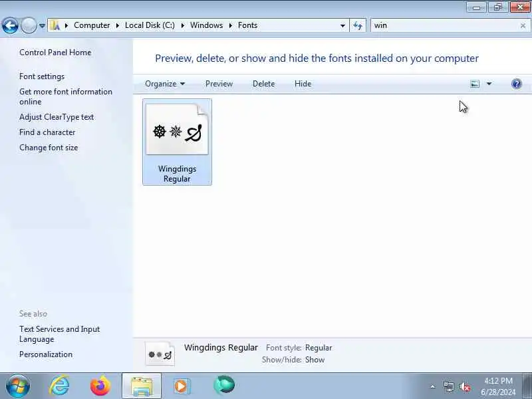Open the address bar history dropdown
The width and height of the screenshot is (532, 399).
342,25
